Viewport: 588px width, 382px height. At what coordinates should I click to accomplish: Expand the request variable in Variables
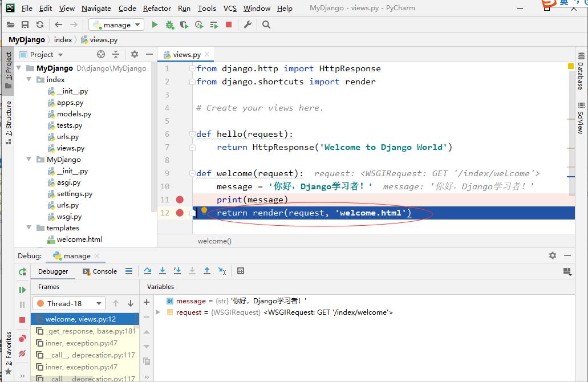pos(158,312)
